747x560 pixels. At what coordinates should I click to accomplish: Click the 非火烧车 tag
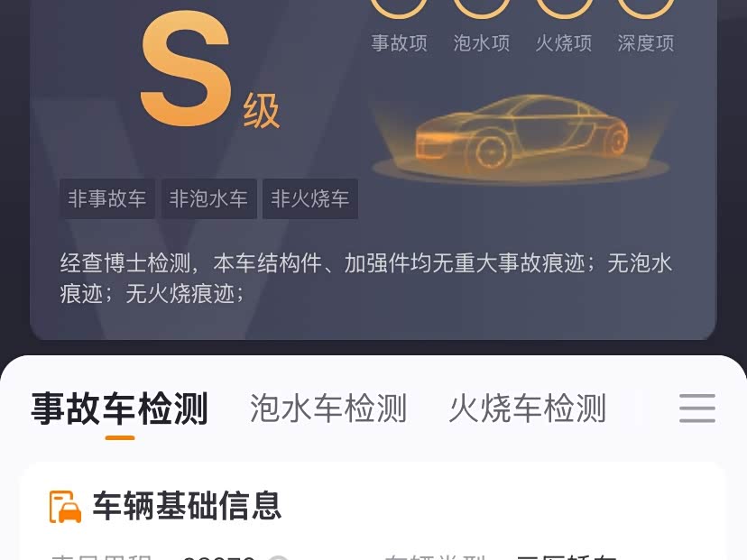click(310, 198)
